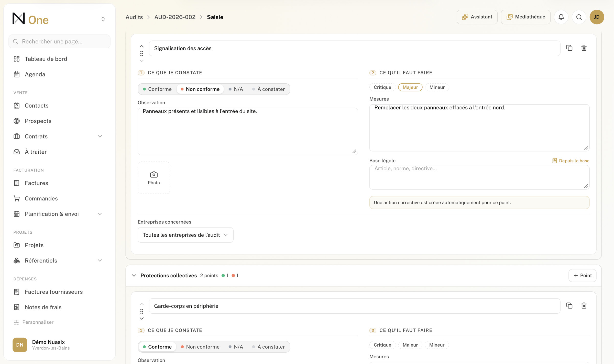Open Entreprises concernées dropdown
The width and height of the screenshot is (614, 364).
pyautogui.click(x=185, y=235)
